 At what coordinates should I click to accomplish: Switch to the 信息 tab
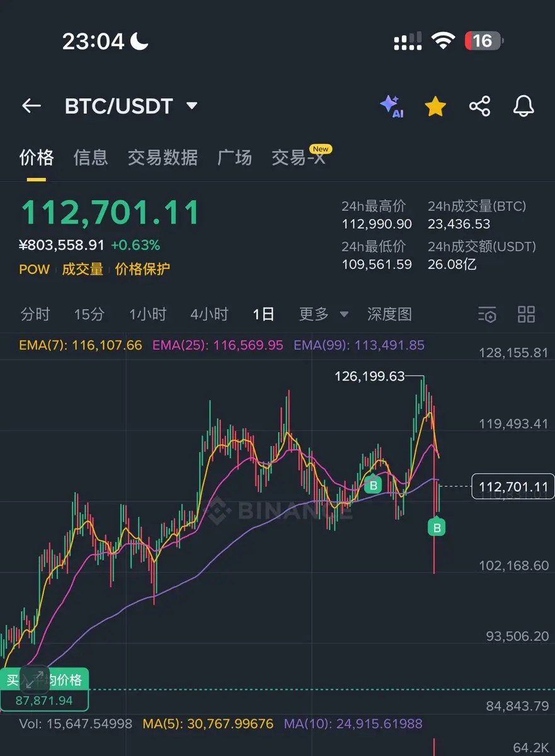pos(91,157)
